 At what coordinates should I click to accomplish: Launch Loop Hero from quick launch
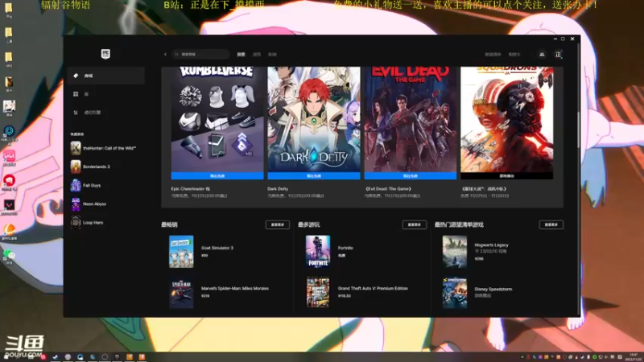pos(106,223)
